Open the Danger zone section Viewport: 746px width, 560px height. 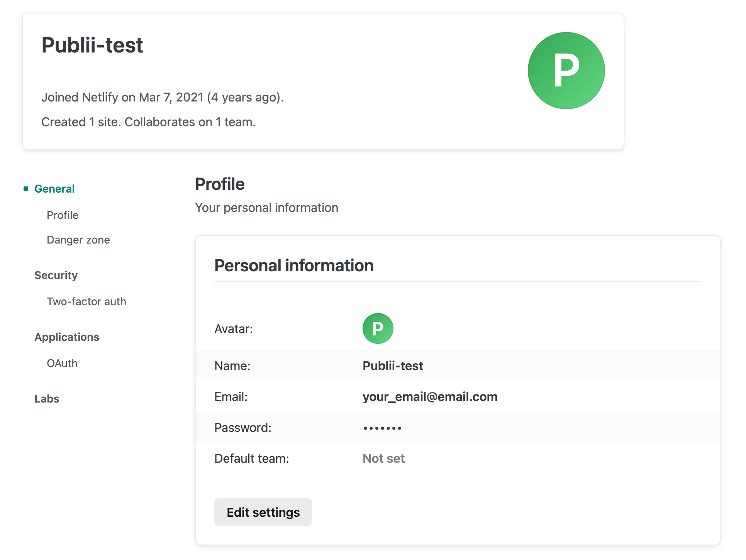tap(78, 240)
